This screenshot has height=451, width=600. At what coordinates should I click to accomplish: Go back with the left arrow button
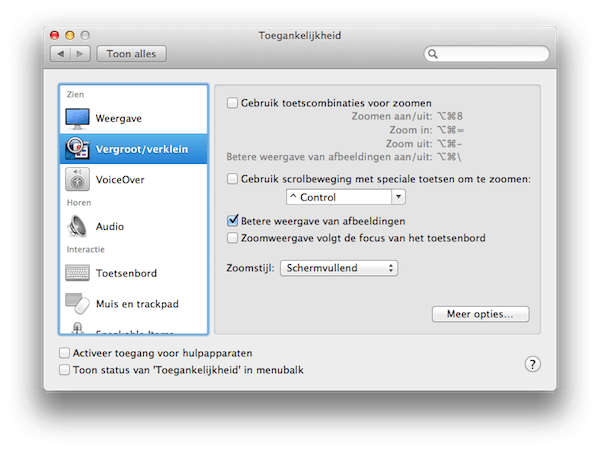pos(60,54)
